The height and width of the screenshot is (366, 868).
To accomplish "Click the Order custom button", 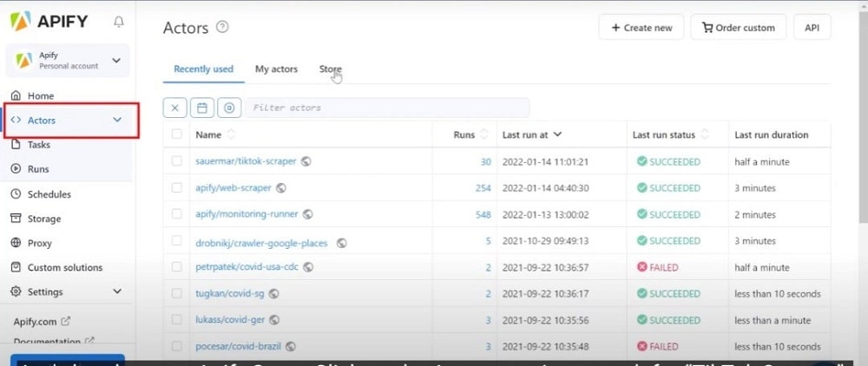I will [739, 28].
